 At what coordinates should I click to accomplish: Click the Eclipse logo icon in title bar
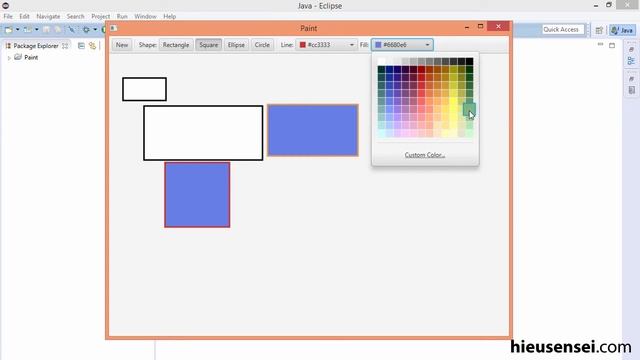pyautogui.click(x=6, y=5)
